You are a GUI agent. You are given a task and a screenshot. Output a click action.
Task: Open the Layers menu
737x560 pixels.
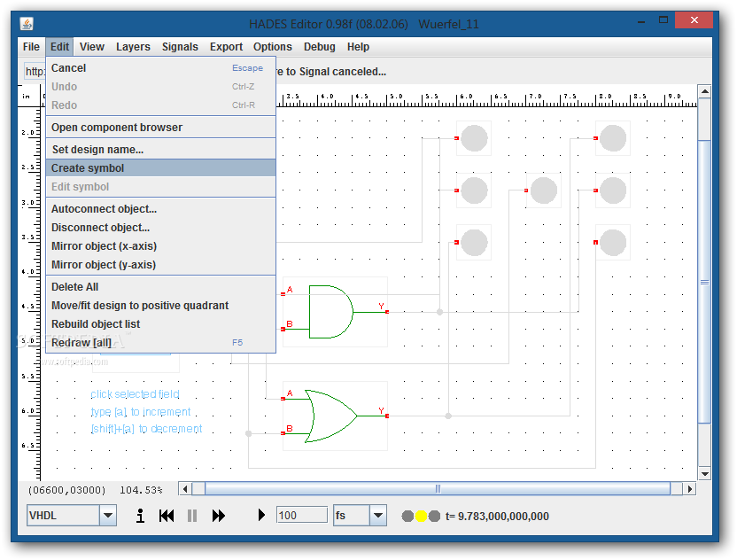click(133, 47)
